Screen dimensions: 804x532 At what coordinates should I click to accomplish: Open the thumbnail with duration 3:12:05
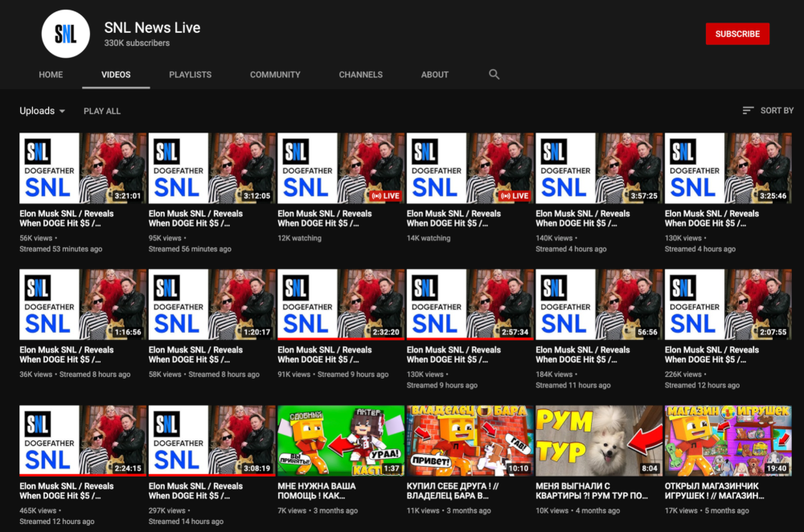(x=211, y=168)
